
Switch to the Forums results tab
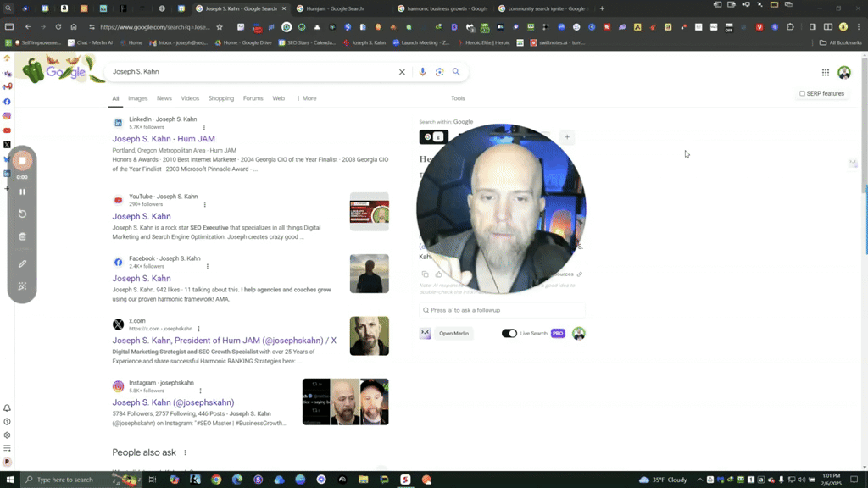pos(253,98)
